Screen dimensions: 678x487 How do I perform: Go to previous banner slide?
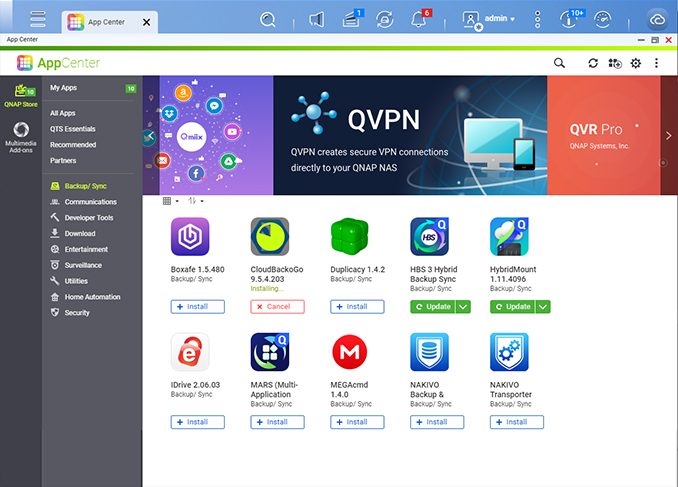[x=149, y=136]
